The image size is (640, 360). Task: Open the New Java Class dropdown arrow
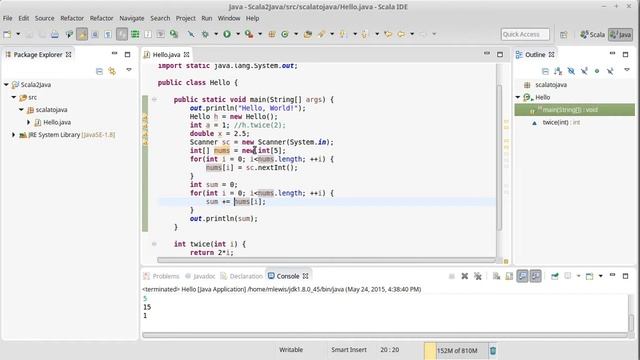click(296, 35)
